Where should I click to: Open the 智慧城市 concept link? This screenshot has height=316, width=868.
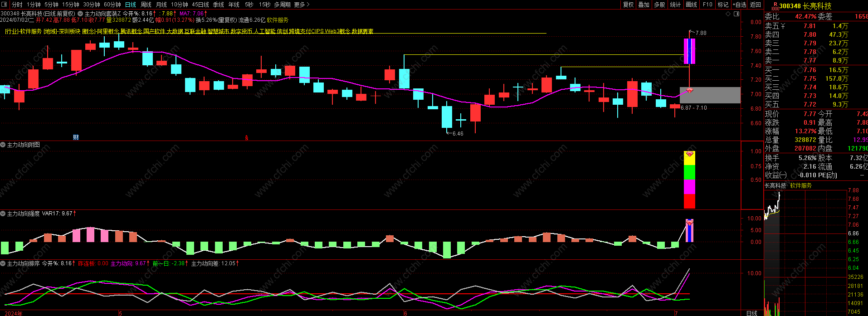tap(218, 31)
